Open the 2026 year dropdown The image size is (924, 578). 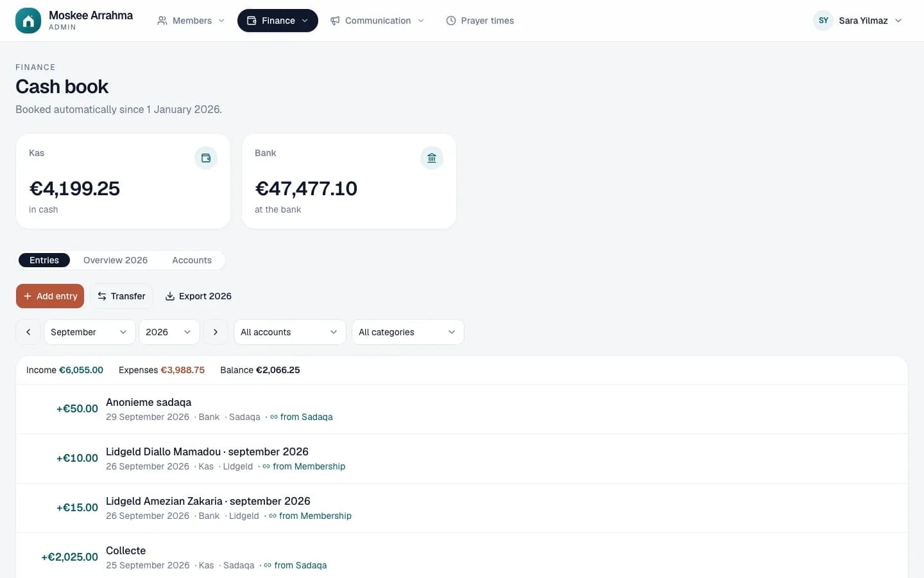pos(169,332)
